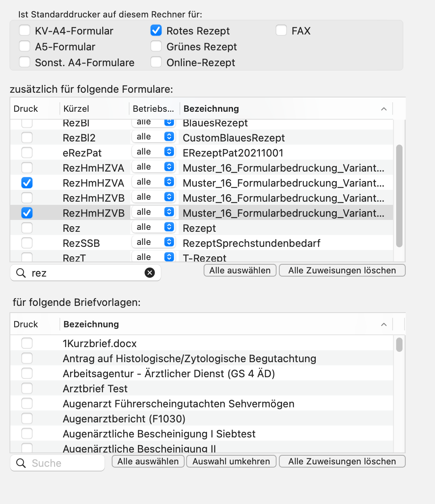Click 'Alle auswählen' under the Formulare table
Screen dimensions: 435x504
pos(240,270)
